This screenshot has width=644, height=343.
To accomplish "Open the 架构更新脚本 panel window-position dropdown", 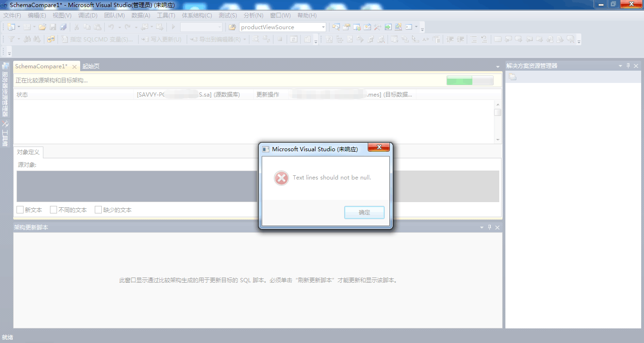I will click(482, 228).
